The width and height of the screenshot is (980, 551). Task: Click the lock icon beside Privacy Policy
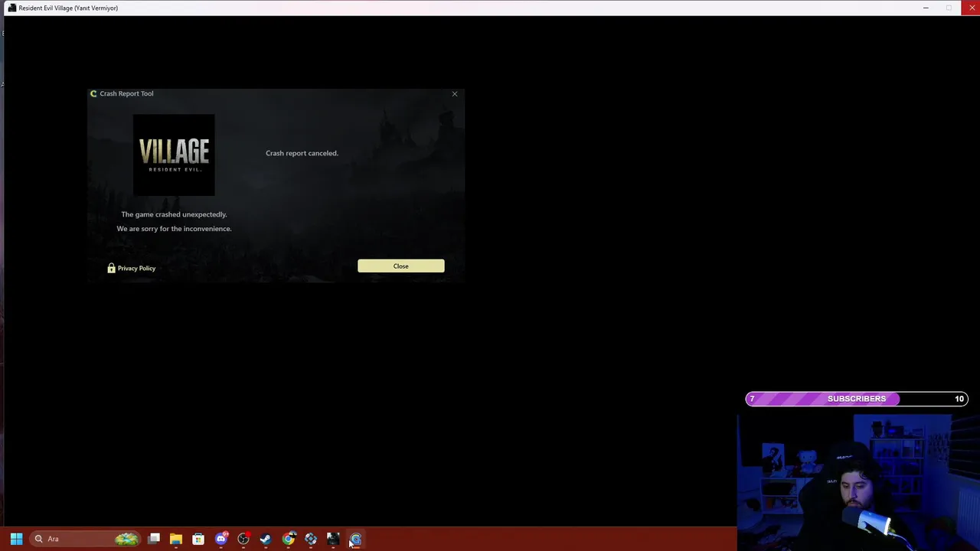[x=111, y=268]
